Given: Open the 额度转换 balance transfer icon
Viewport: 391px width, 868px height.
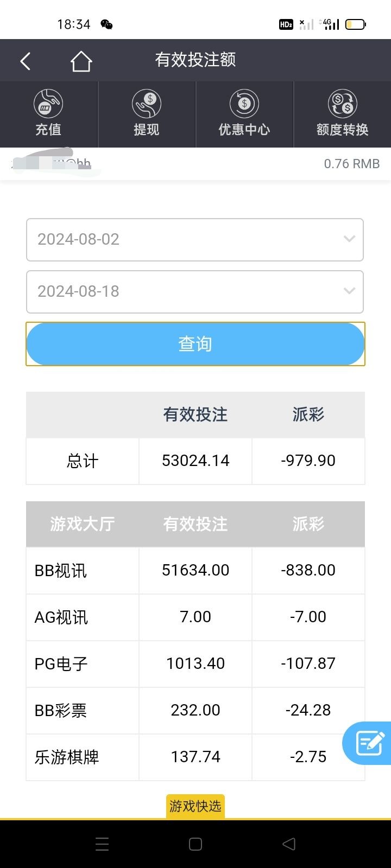Looking at the screenshot, I should (x=342, y=104).
